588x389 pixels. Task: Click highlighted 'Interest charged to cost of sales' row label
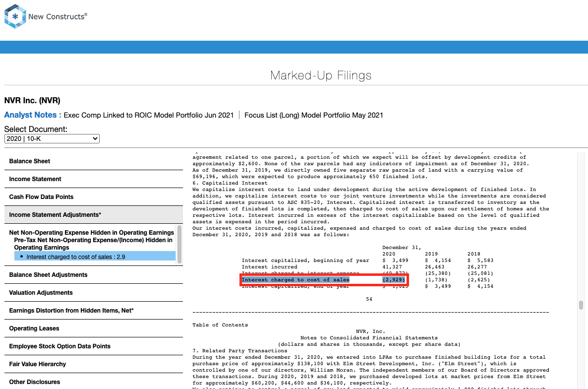[295, 280]
